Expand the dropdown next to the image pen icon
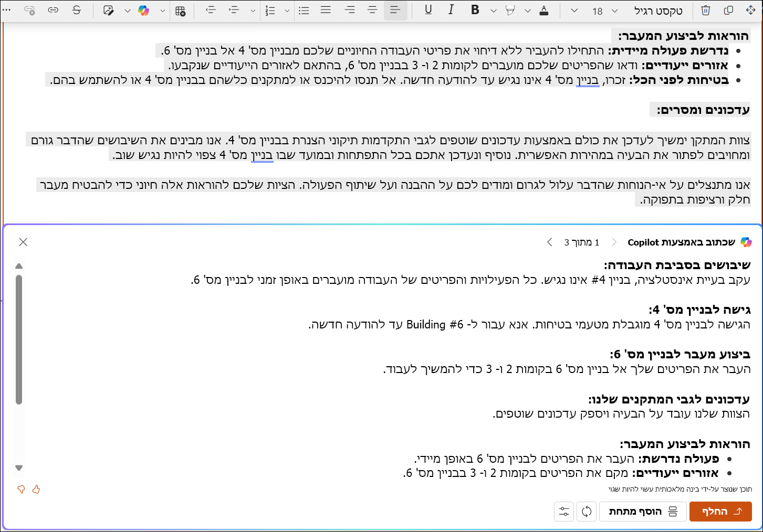This screenshot has height=532, width=763. [127, 11]
